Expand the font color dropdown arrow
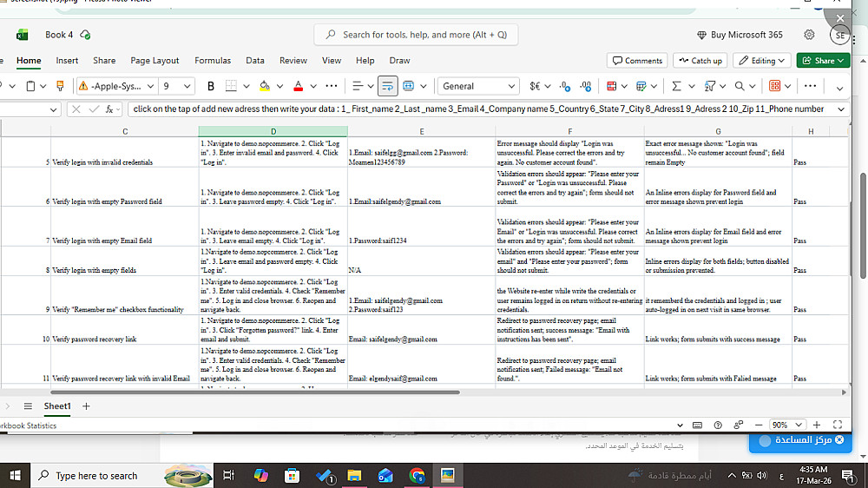868x488 pixels. (313, 87)
